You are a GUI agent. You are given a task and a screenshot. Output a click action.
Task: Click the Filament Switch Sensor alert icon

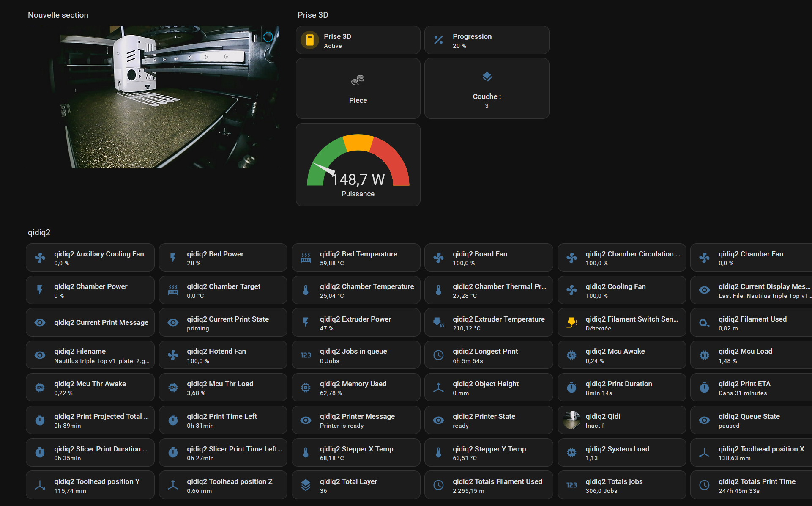571,323
